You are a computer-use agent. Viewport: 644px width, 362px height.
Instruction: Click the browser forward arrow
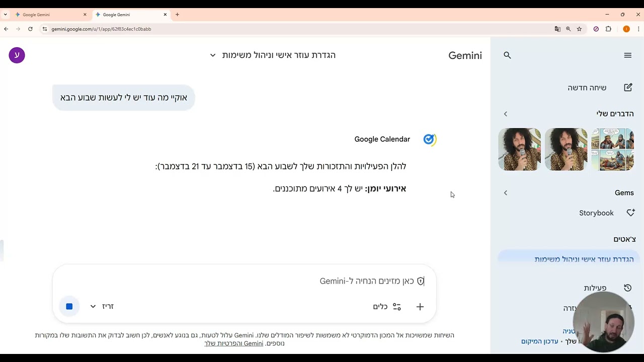(x=18, y=29)
